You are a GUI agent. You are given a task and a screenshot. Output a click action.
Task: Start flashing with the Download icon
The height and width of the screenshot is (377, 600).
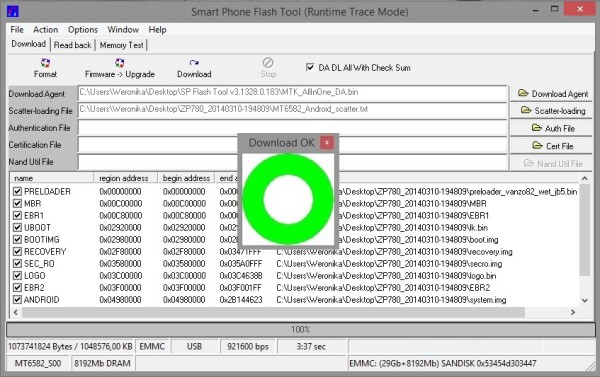(194, 63)
